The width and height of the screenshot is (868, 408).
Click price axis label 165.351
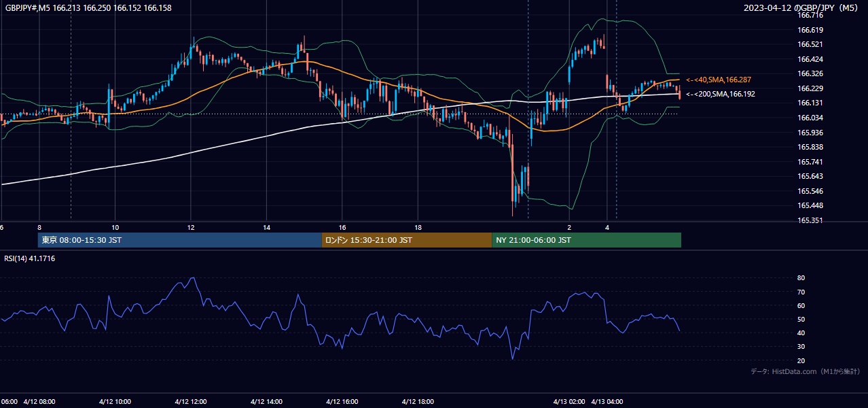click(810, 220)
